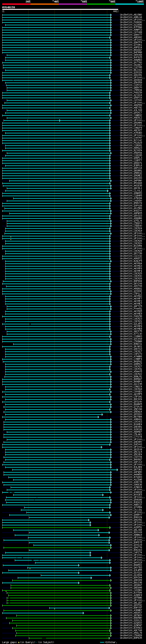Screen dimensions: 146x644
Task: Select the UniRef100_O65068 label
Action: (131, 55)
